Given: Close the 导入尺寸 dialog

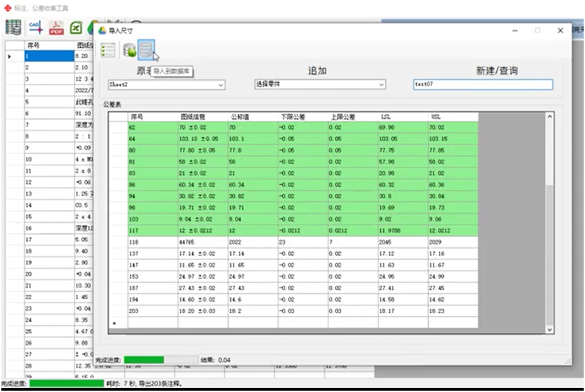Looking at the screenshot, I should coord(560,30).
